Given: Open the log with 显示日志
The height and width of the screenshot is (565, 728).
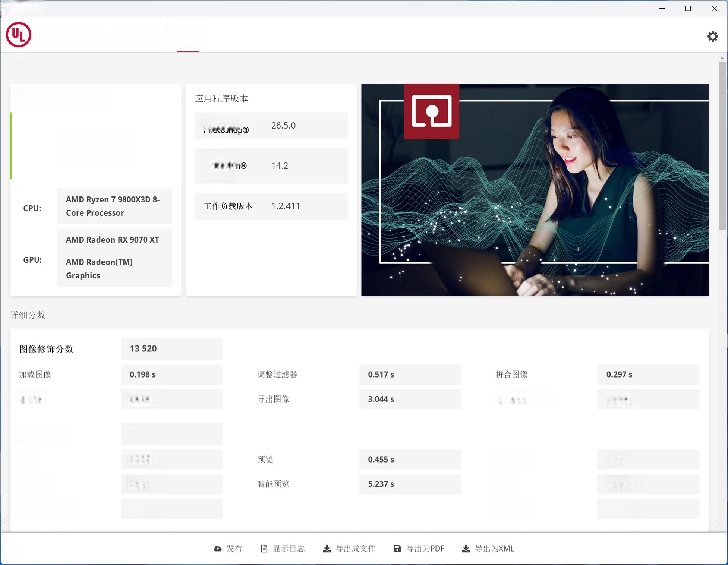Looking at the screenshot, I should point(283,549).
